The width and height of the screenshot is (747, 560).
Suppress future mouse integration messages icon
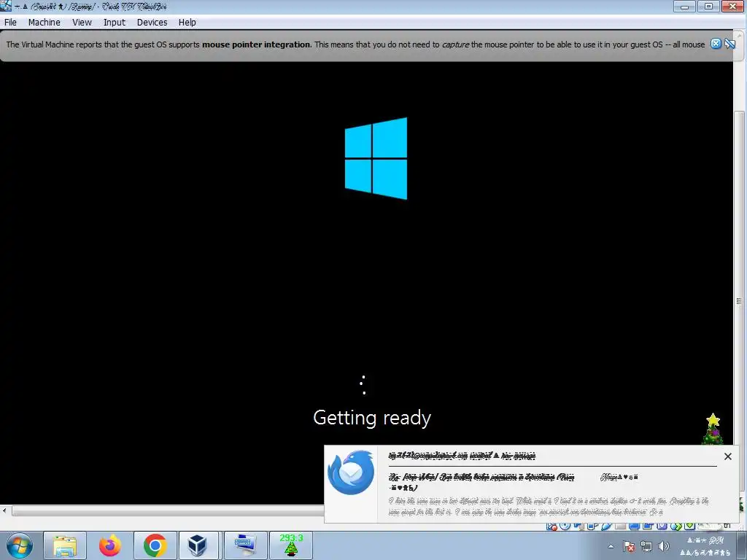coord(729,44)
